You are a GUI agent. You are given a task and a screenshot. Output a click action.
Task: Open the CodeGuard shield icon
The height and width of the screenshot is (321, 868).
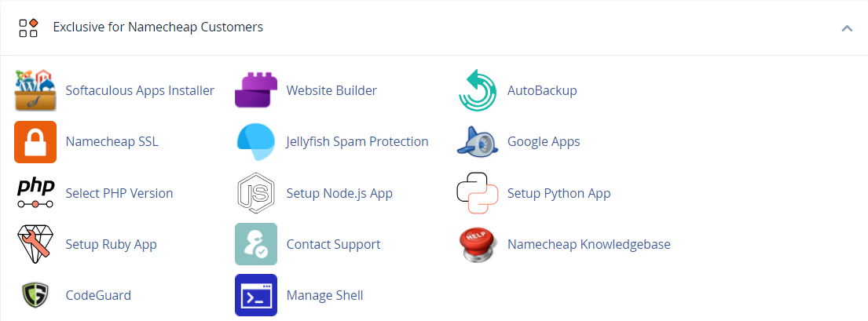35,295
